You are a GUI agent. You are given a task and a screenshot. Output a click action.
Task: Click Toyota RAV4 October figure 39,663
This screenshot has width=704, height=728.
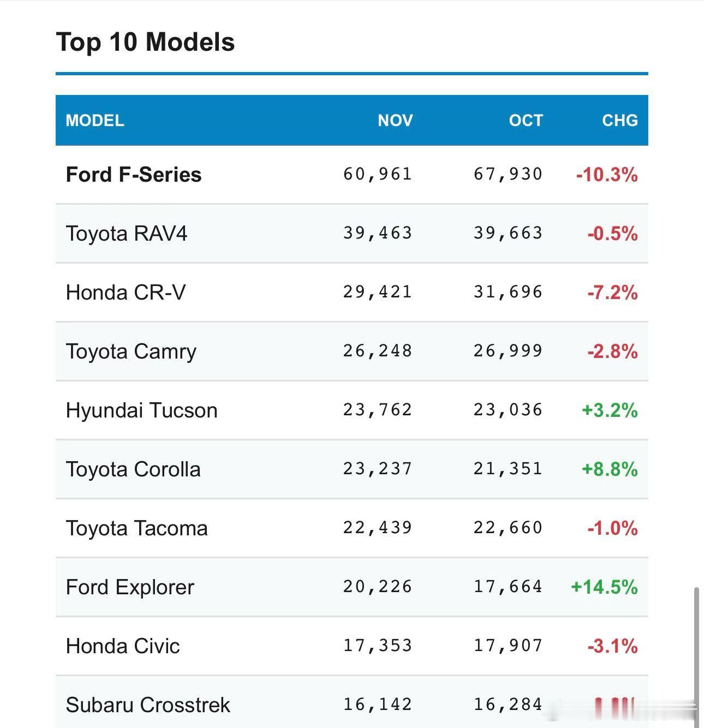tap(508, 234)
